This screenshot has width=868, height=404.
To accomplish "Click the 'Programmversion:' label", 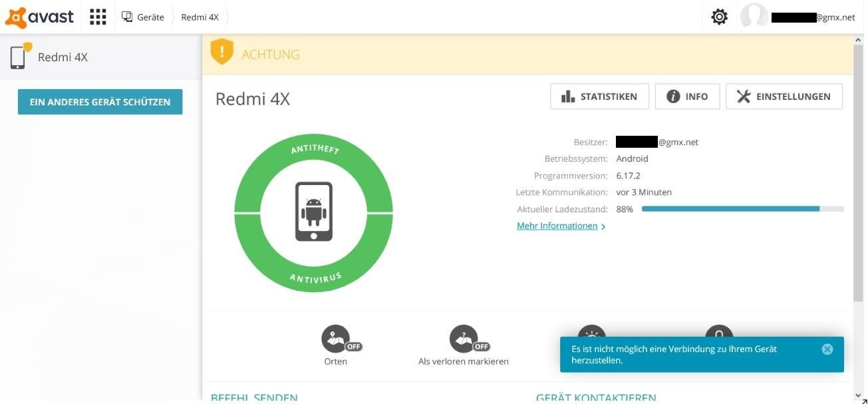I will click(571, 176).
